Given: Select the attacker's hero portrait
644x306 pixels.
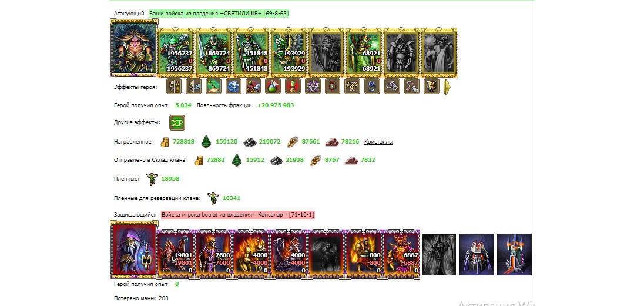Looking at the screenshot, I should pyautogui.click(x=134, y=48).
